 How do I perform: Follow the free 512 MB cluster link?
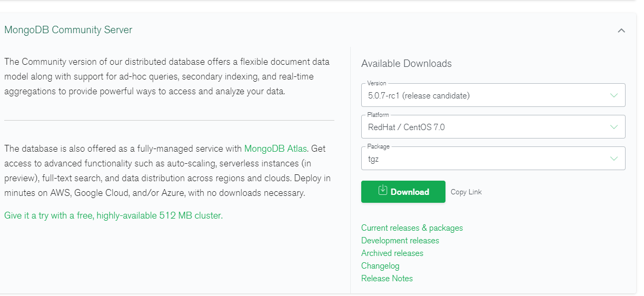pos(113,215)
